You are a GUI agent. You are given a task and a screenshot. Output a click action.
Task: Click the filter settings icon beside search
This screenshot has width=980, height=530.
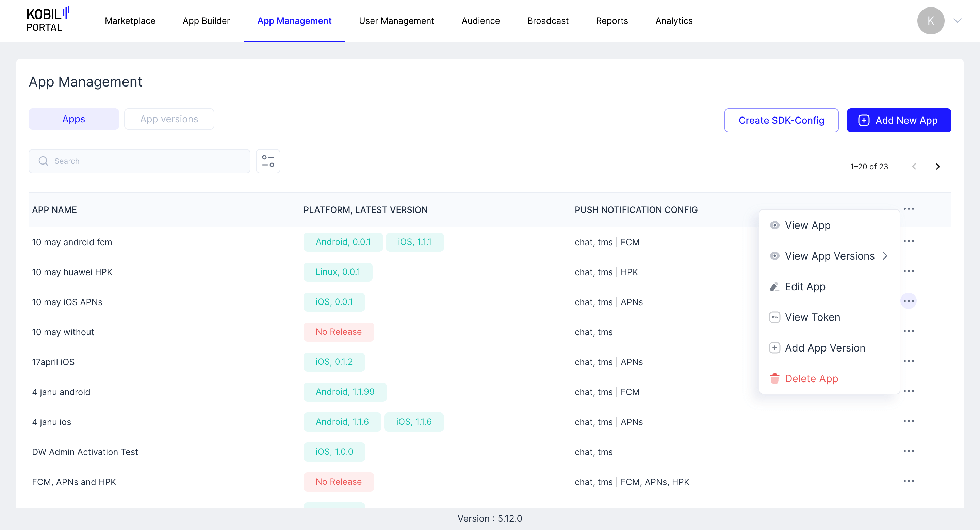pos(268,161)
